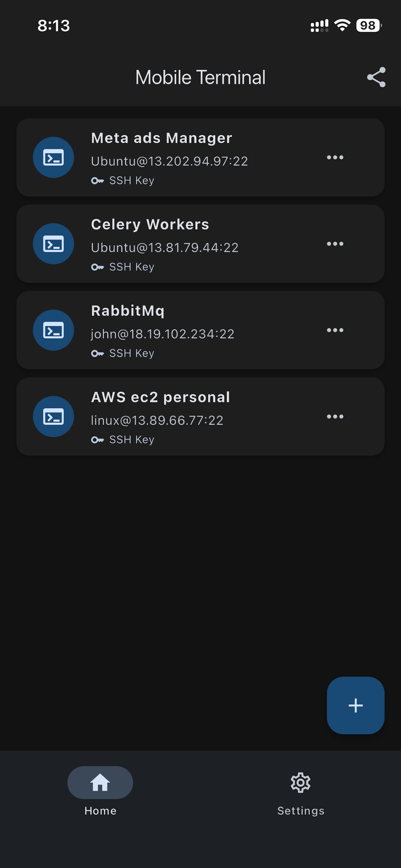Tap the SSH Key label under AWS ec2 personal

click(x=131, y=439)
